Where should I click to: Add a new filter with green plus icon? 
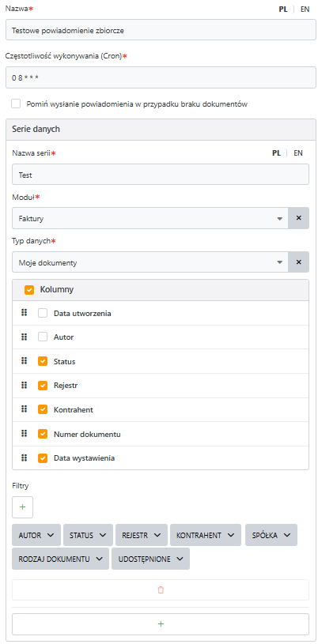(23, 507)
